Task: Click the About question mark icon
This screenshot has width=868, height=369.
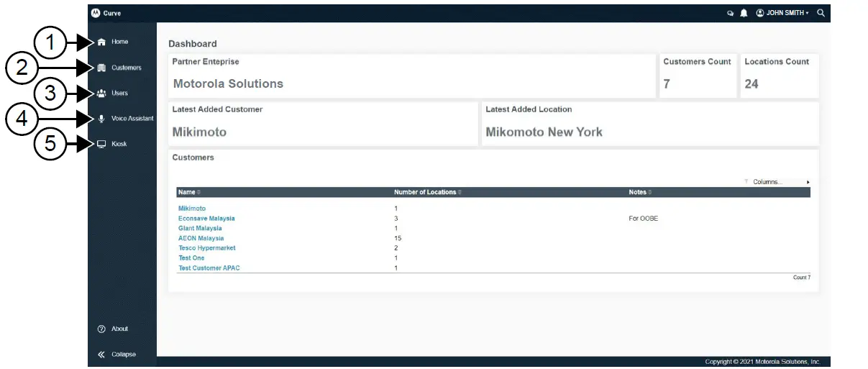Action: pyautogui.click(x=101, y=329)
